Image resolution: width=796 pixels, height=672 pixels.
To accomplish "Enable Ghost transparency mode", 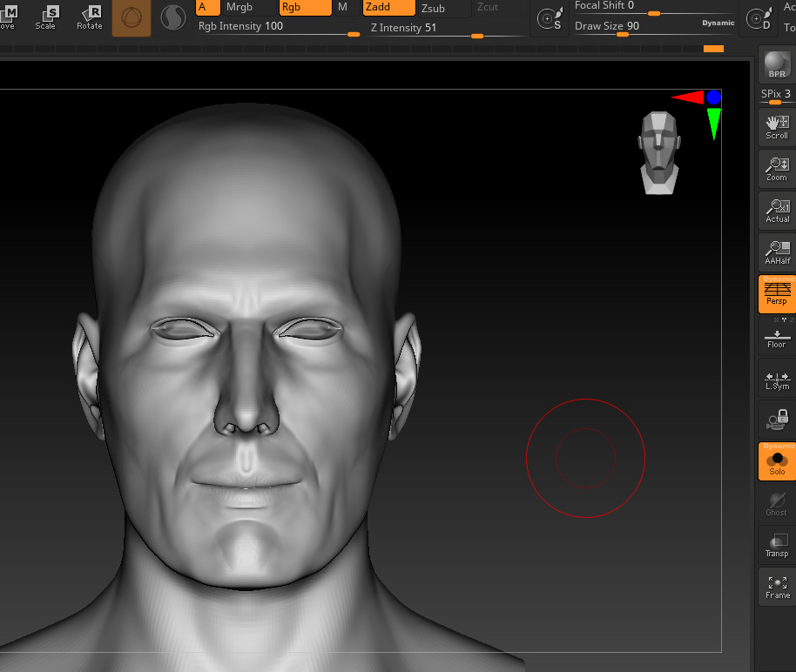I will [777, 504].
